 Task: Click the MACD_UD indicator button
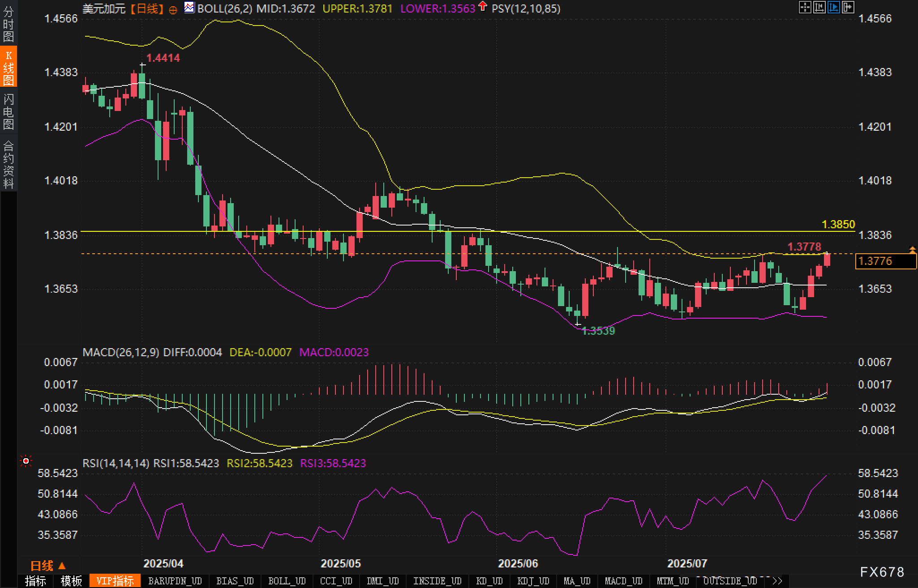(623, 581)
